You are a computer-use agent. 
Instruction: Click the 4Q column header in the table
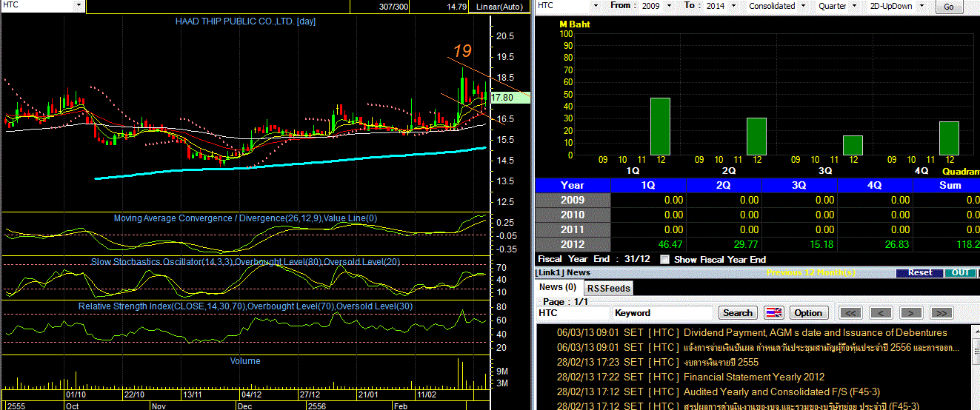876,185
